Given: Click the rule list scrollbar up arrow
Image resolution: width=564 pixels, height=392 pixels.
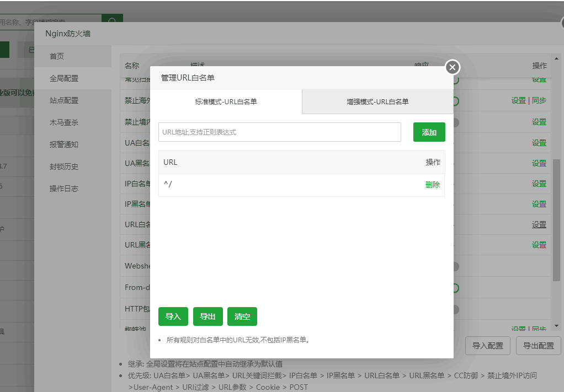Looking at the screenshot, I should [x=556, y=58].
